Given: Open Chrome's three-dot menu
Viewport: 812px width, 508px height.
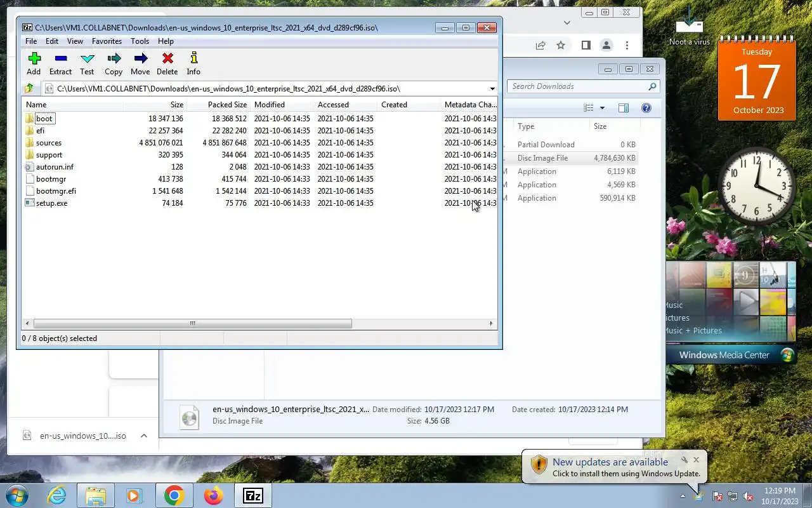Looking at the screenshot, I should pyautogui.click(x=627, y=45).
